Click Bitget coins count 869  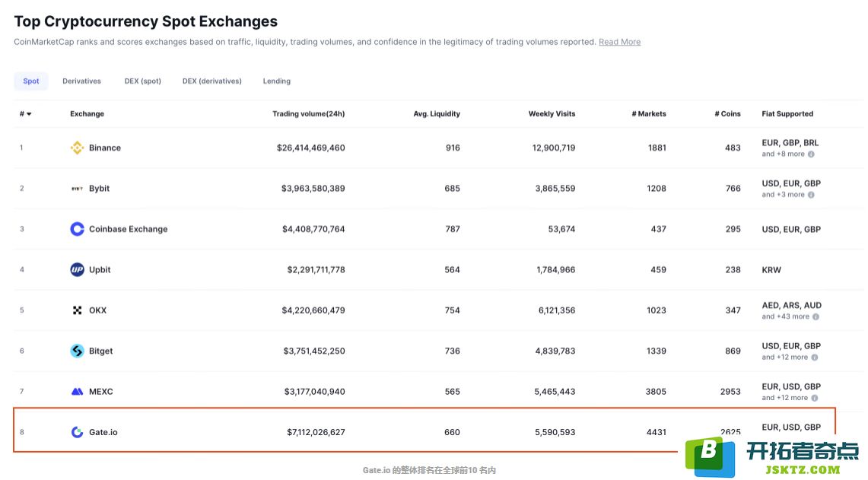click(x=733, y=351)
